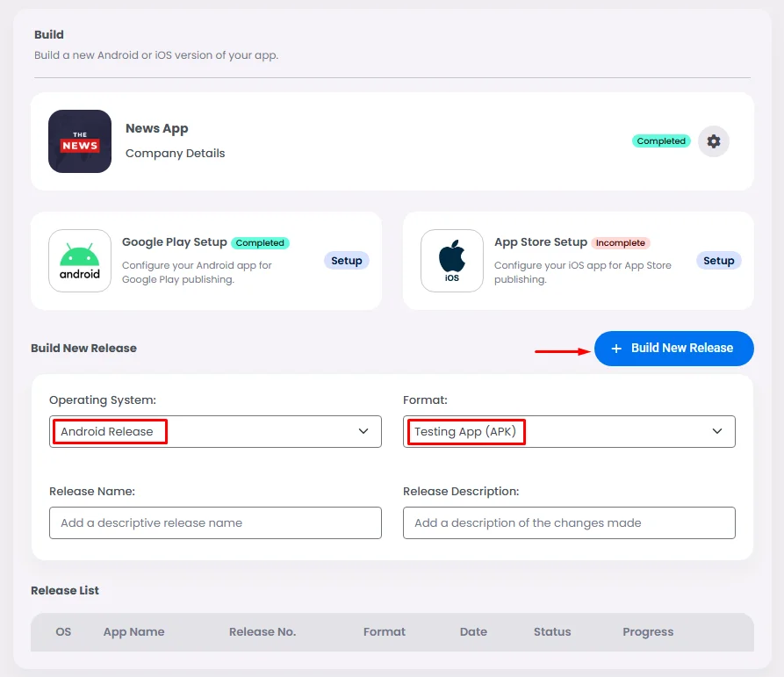Click the Google Play Setup heading
This screenshot has width=784, height=677.
174,242
